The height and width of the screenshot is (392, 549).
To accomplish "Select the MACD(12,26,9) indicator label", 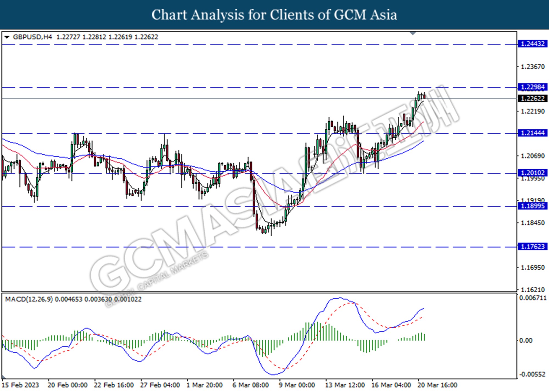I will coord(29,299).
